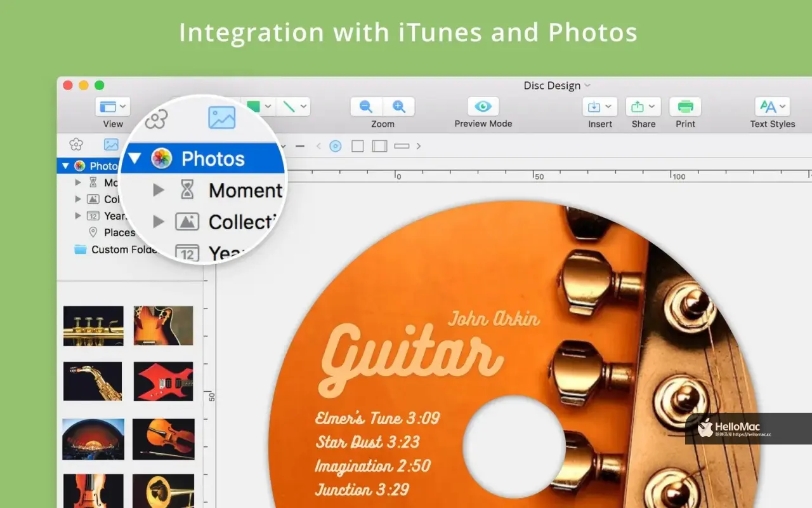Click the horizontal ruler at the 50 mark
This screenshot has width=812, height=508.
click(537, 176)
